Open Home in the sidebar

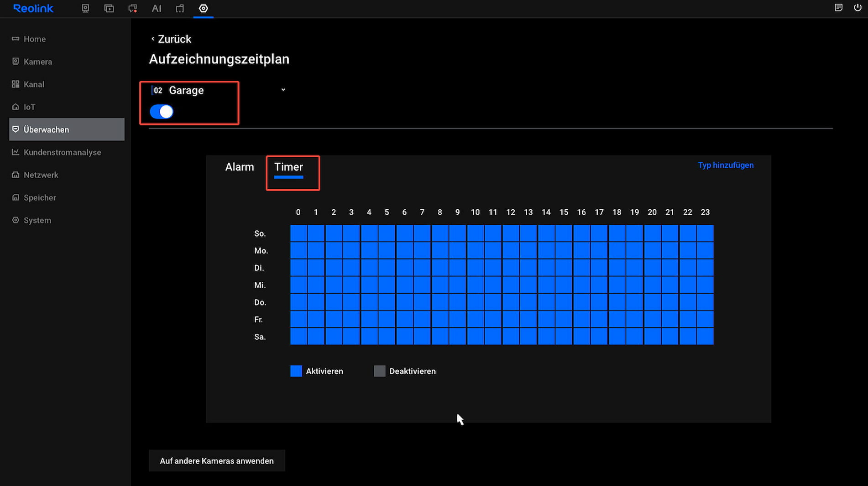67,39
